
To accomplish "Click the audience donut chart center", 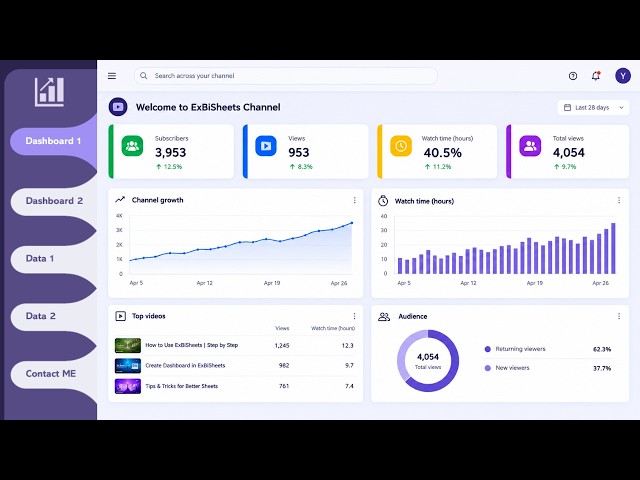I will (x=428, y=361).
